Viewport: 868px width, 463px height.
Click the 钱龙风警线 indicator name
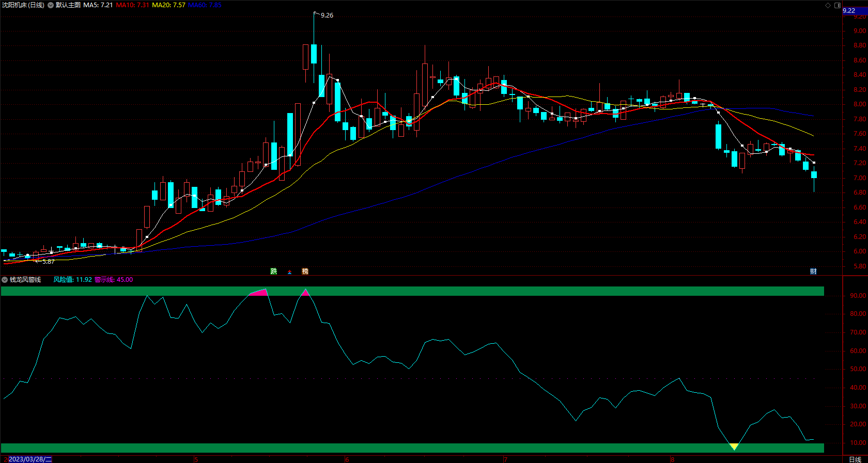(25, 280)
